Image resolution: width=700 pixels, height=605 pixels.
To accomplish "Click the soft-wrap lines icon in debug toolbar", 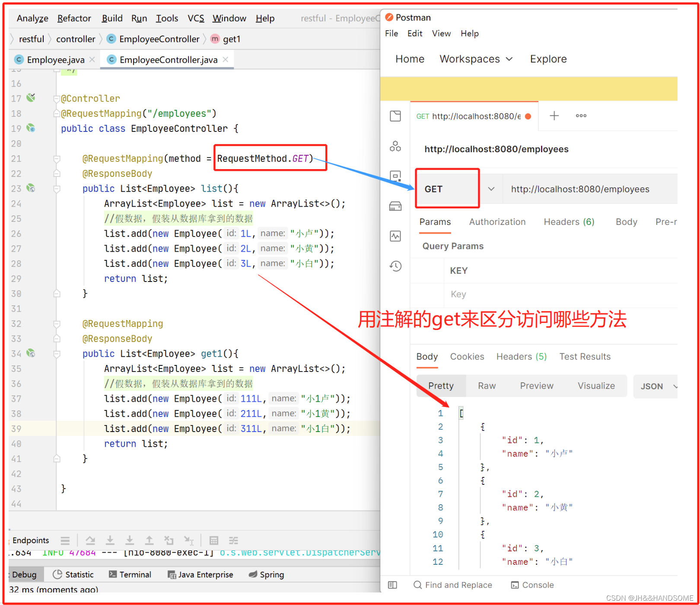I will [65, 541].
